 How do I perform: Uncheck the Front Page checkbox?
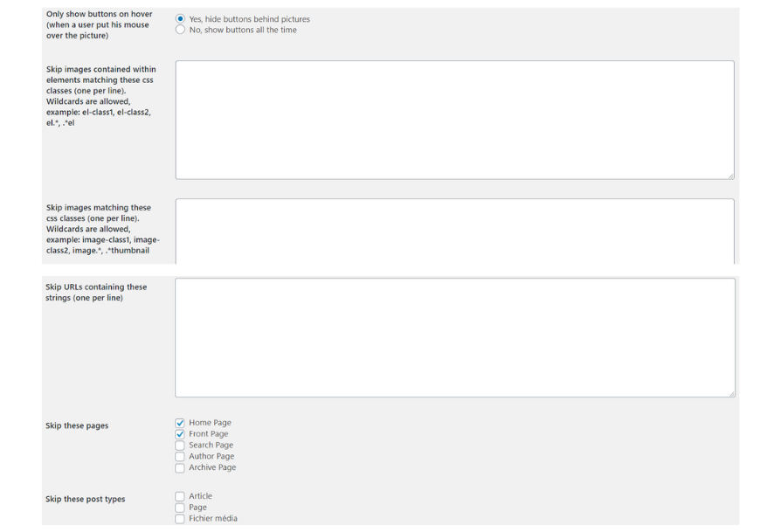coord(180,434)
